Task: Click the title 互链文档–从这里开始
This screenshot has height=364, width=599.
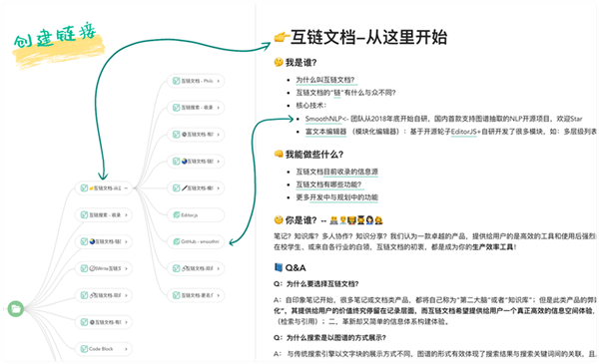Action: (x=368, y=37)
